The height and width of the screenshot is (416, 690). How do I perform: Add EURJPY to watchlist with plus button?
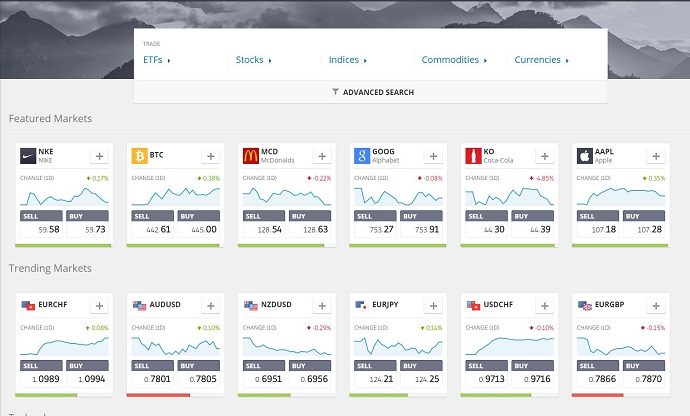pyautogui.click(x=433, y=306)
